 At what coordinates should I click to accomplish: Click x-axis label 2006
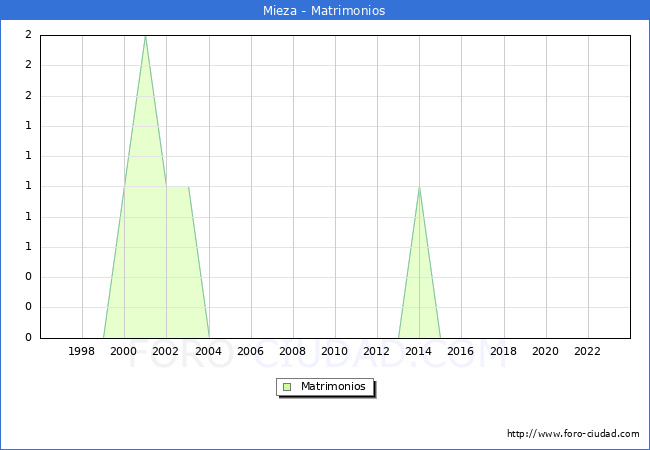point(250,351)
